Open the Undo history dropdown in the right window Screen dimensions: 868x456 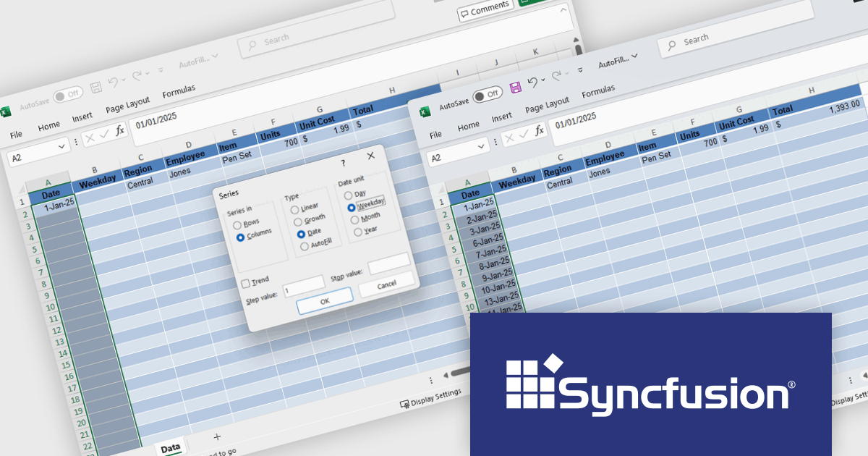pos(543,80)
